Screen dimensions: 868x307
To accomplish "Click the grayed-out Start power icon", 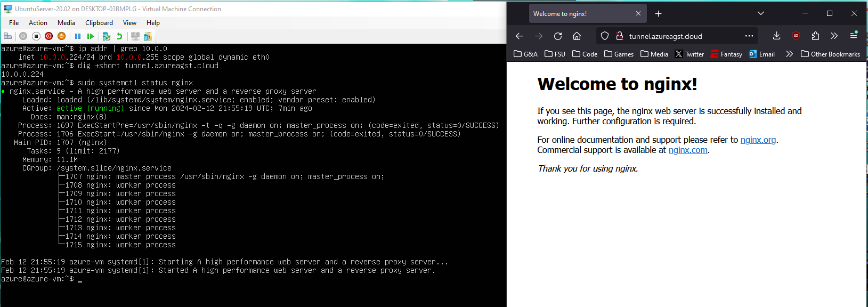I will tap(23, 36).
